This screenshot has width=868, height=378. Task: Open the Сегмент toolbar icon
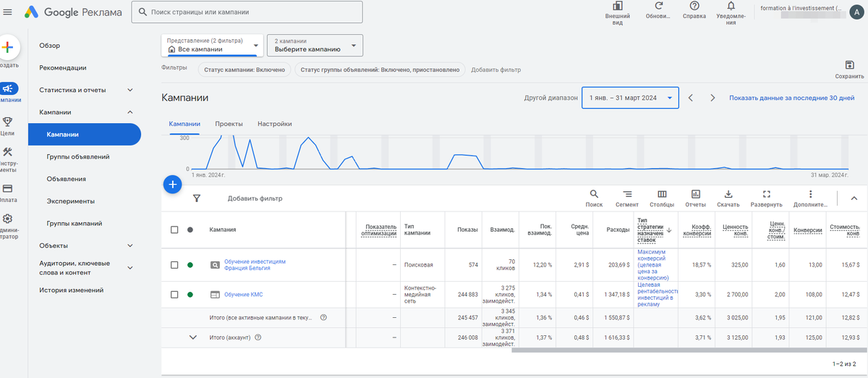(627, 194)
